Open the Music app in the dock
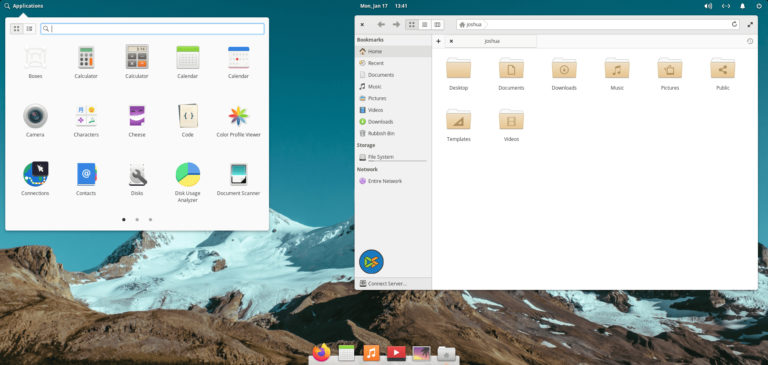The width and height of the screenshot is (768, 365). point(371,353)
